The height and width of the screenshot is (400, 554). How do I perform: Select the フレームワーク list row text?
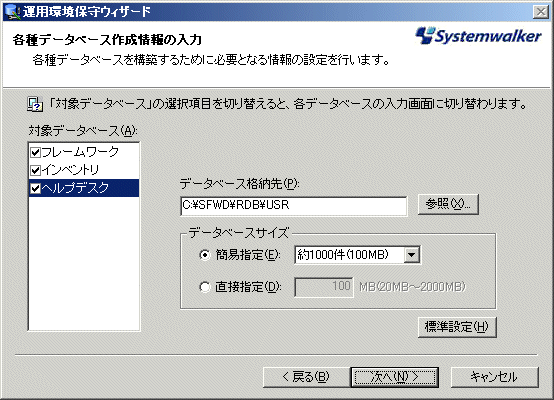pyautogui.click(x=80, y=152)
